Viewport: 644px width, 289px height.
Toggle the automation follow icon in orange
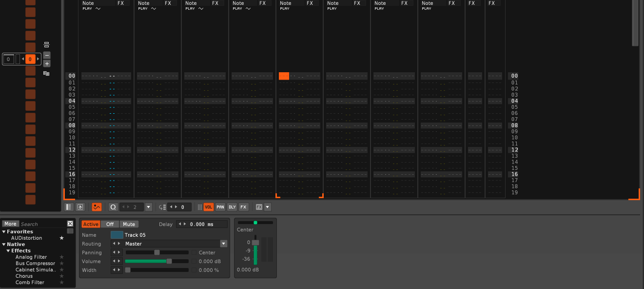[97, 207]
